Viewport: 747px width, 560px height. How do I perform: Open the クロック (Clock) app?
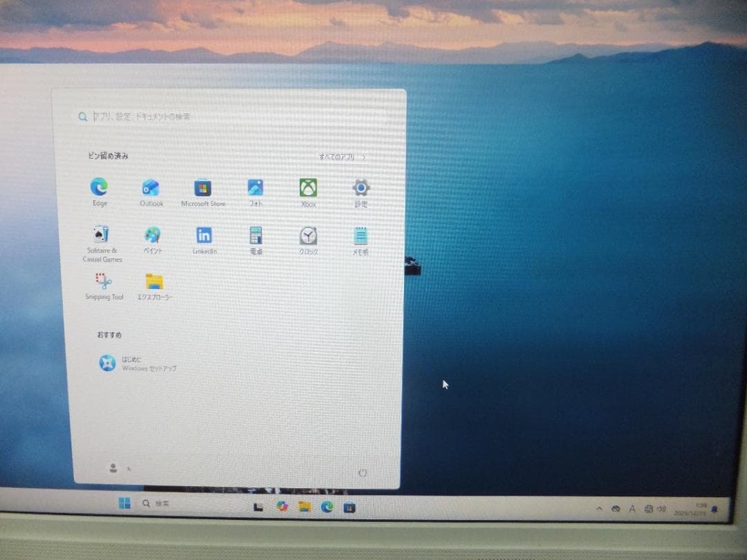pos(307,236)
